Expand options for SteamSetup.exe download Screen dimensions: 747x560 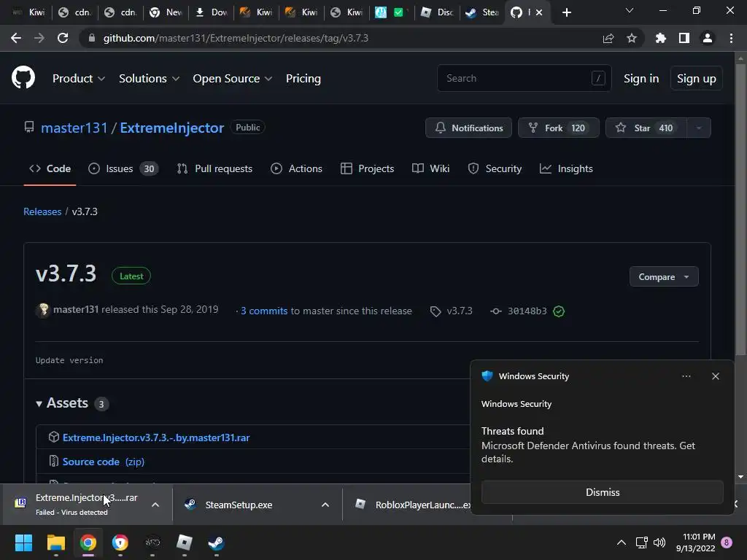coord(325,505)
